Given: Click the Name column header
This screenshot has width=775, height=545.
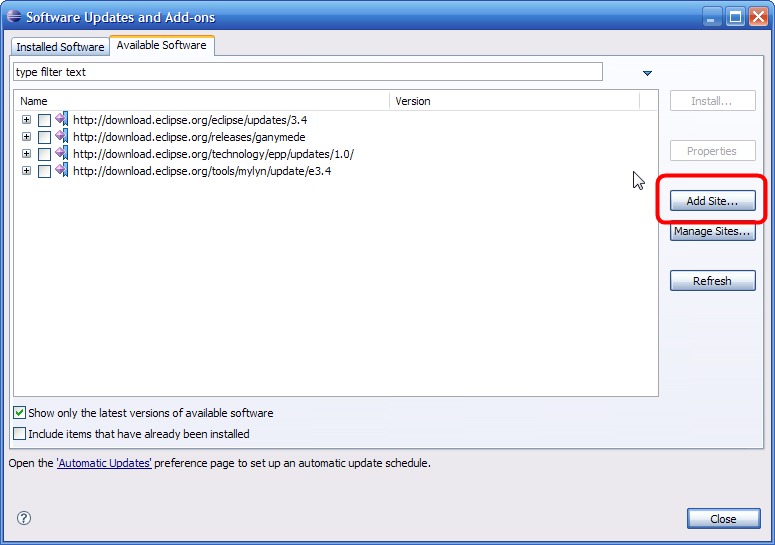Looking at the screenshot, I should tap(202, 101).
